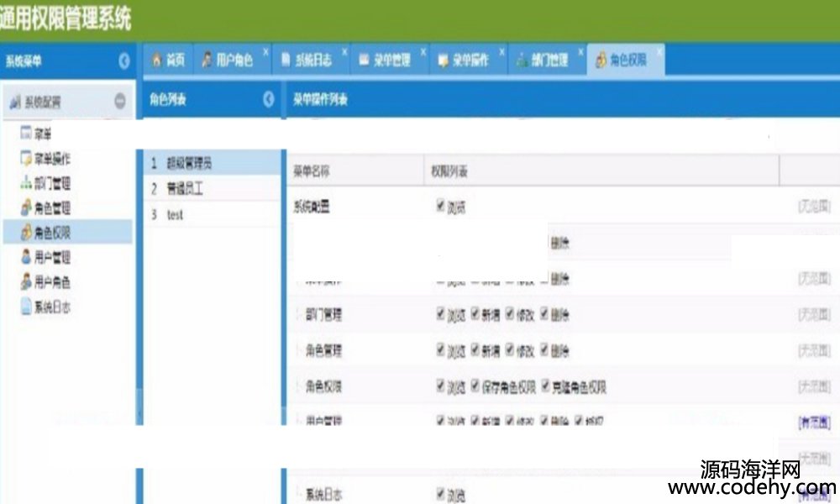Toggle 浏览 checkbox in 角色权限 row
The image size is (840, 504).
coord(440,386)
